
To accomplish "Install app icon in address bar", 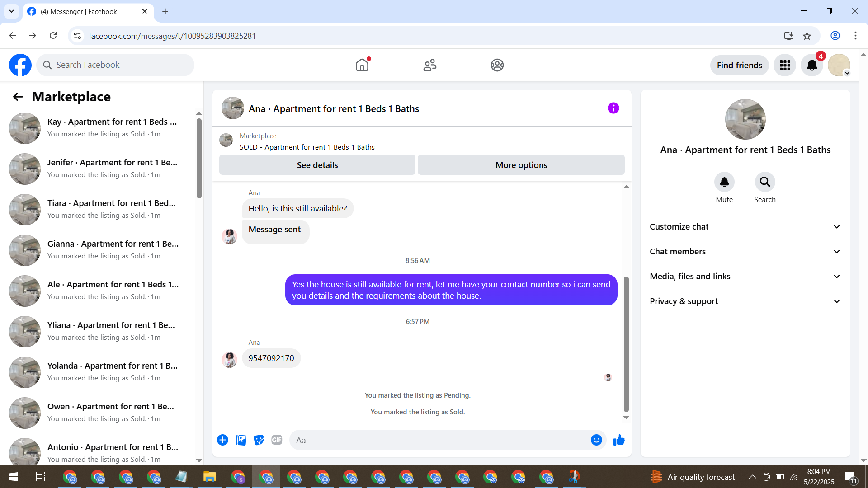I will [x=789, y=36].
